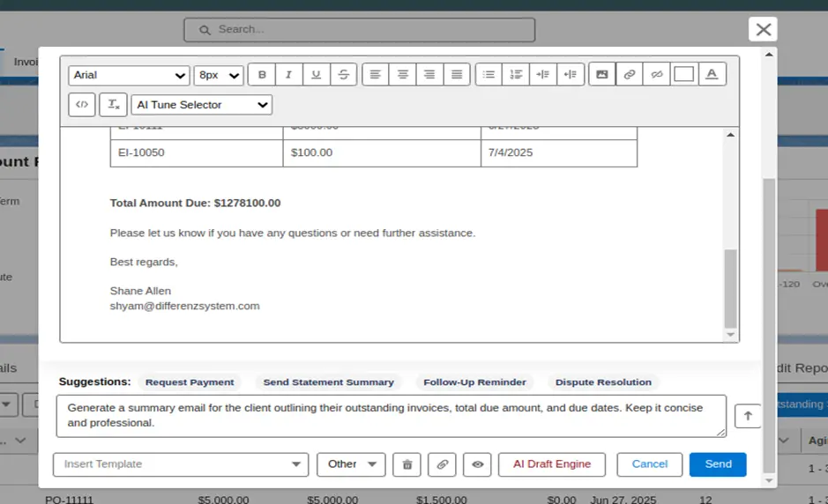Click the Total Amount Due line

pyautogui.click(x=196, y=204)
